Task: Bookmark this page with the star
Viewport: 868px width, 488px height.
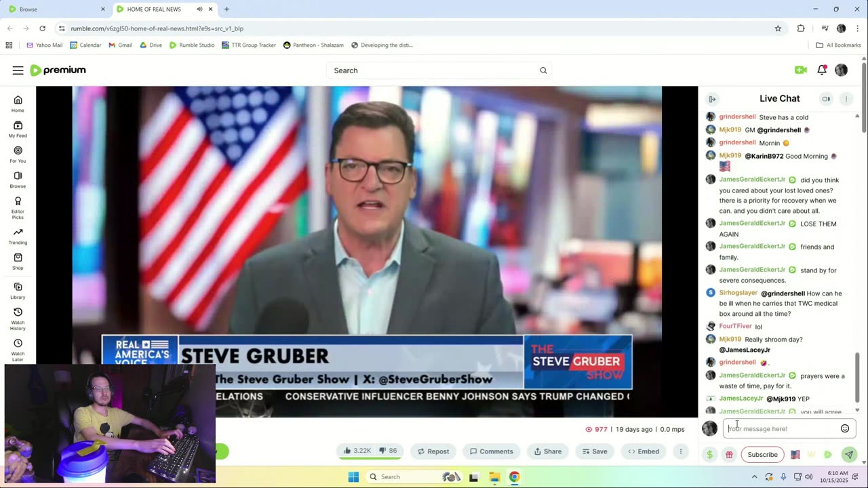Action: (778, 28)
